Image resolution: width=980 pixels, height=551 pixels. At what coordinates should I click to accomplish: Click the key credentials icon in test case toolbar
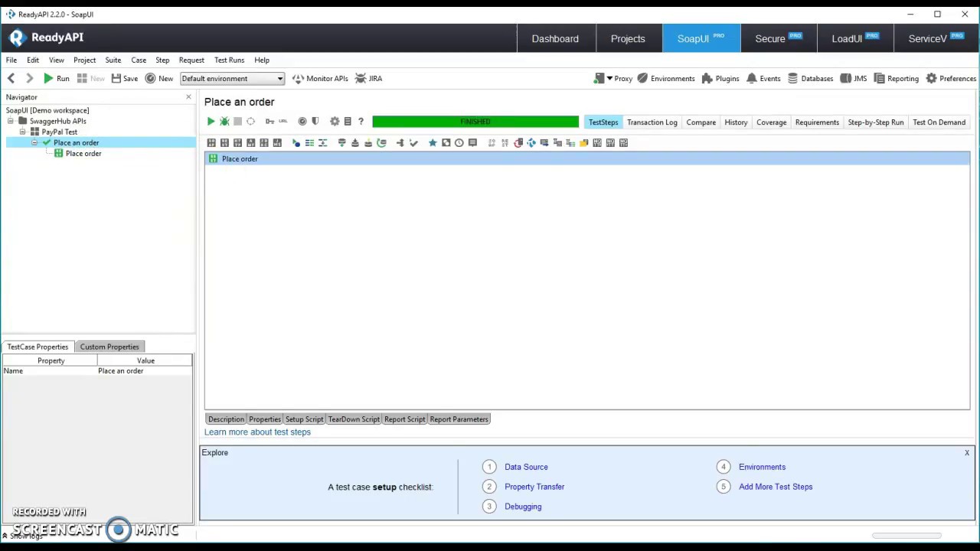pyautogui.click(x=269, y=122)
